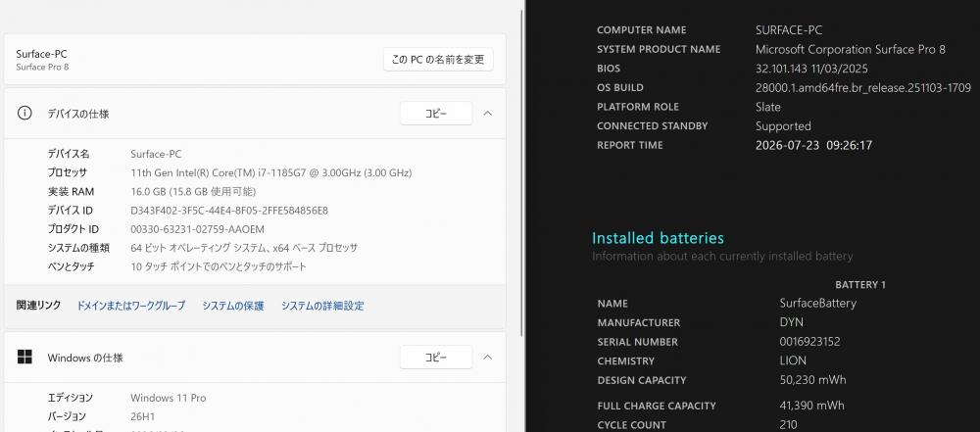Select the Windows 11 Pro edition value
Viewport: 980px width, 432px height.
click(169, 398)
